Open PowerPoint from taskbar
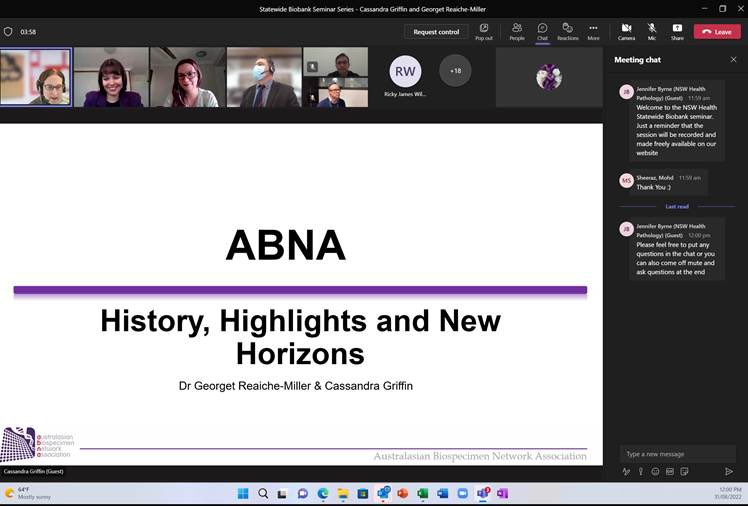The width and height of the screenshot is (748, 506). pyautogui.click(x=403, y=493)
